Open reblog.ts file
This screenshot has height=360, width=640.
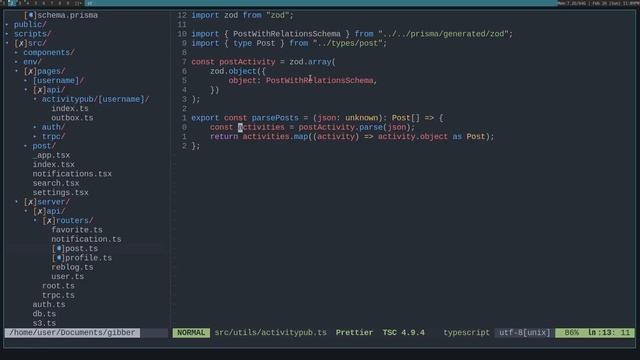click(x=72, y=267)
